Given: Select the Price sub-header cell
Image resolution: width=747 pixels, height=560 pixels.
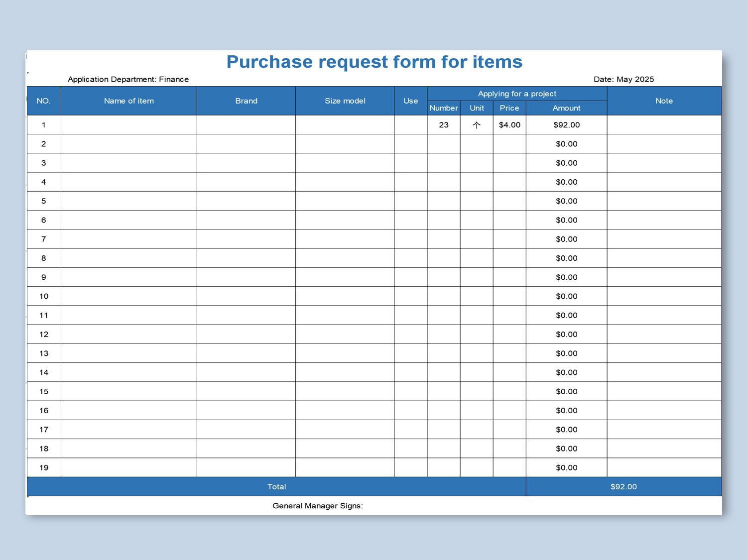Looking at the screenshot, I should [509, 108].
